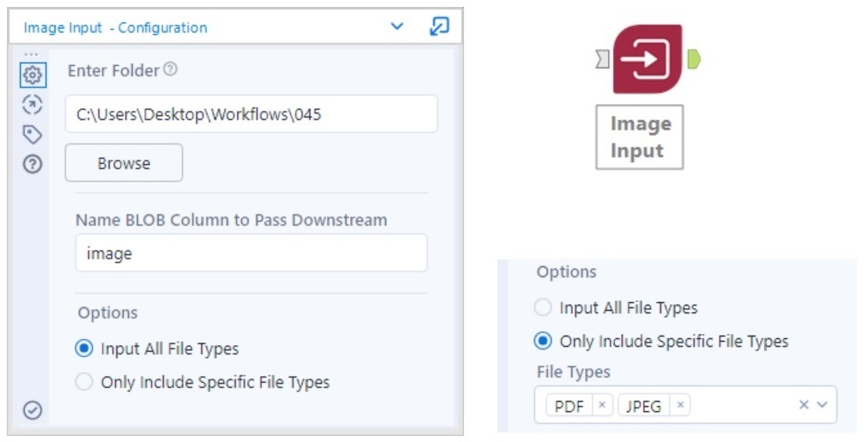Click the Image Input annotation label
The height and width of the screenshot is (442, 868).
640,136
